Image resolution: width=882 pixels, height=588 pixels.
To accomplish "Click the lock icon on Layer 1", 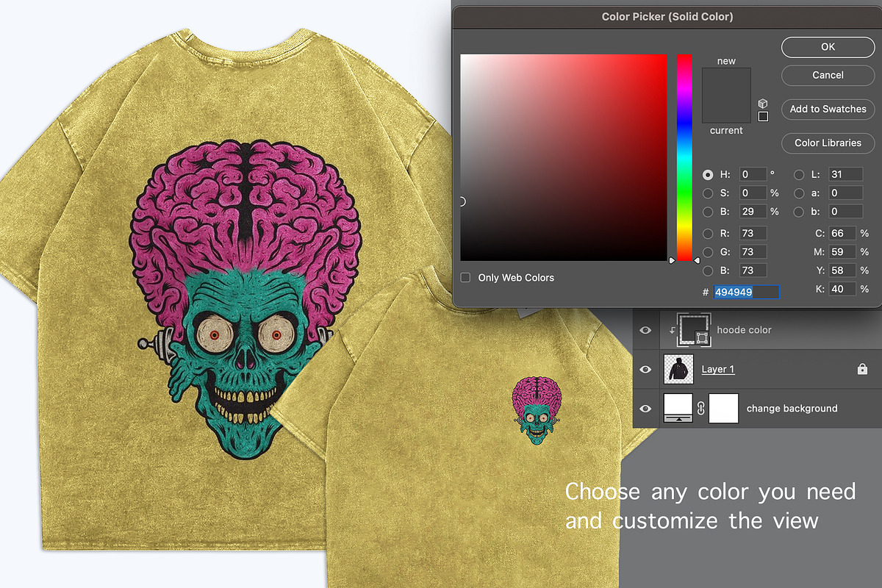I will pyautogui.click(x=862, y=369).
